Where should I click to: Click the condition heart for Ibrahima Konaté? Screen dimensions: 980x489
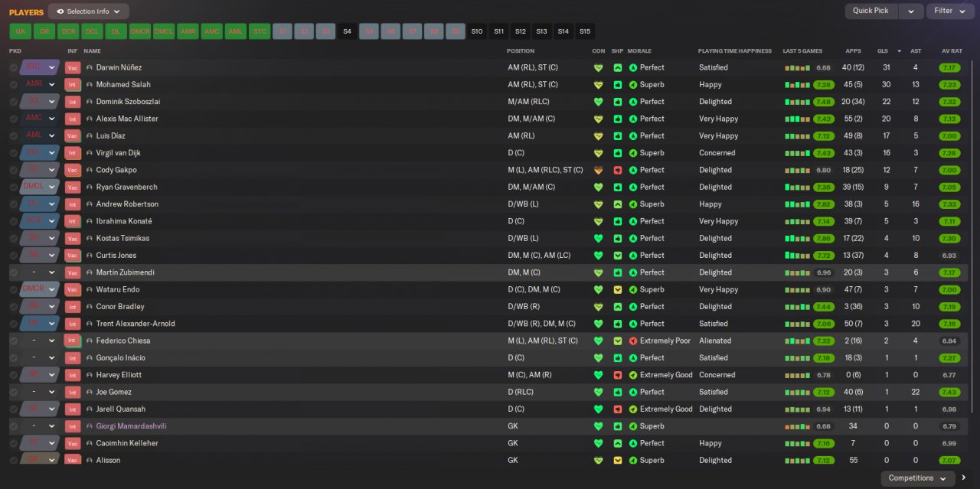[598, 221]
